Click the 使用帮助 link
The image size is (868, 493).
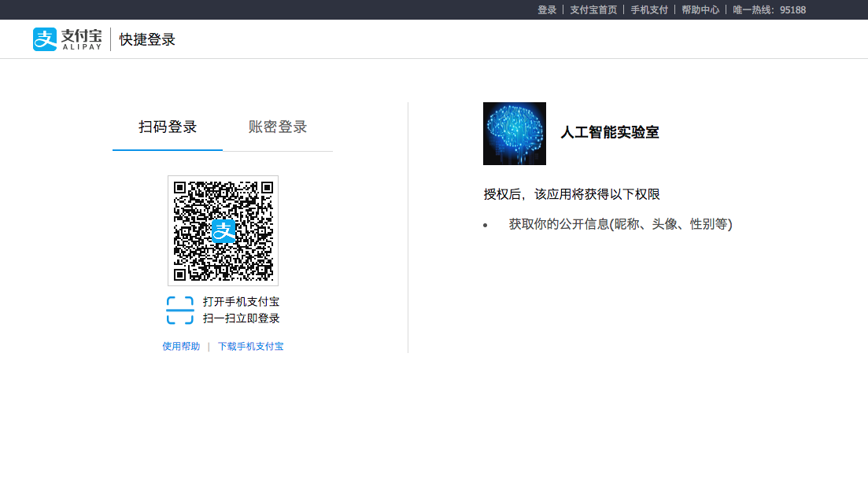coord(181,347)
